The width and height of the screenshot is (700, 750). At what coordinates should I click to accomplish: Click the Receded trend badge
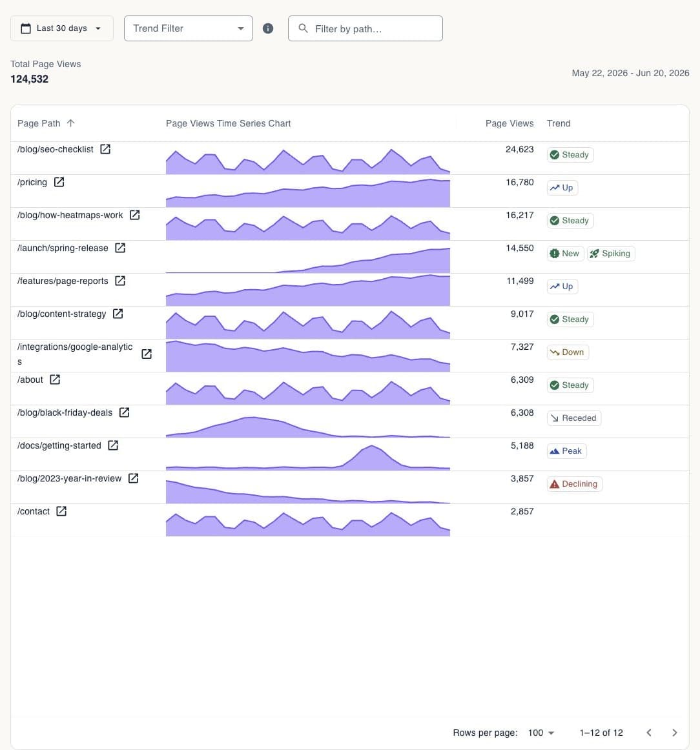[573, 418]
